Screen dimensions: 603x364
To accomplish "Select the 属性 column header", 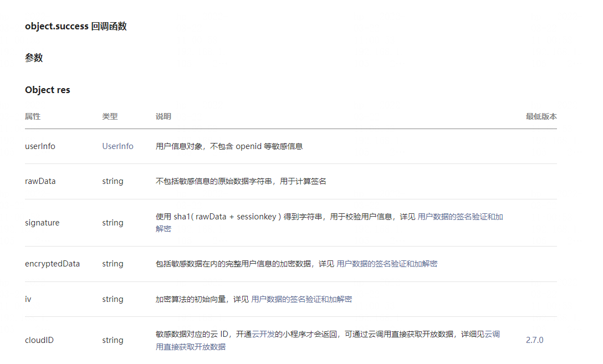I will 32,116.
